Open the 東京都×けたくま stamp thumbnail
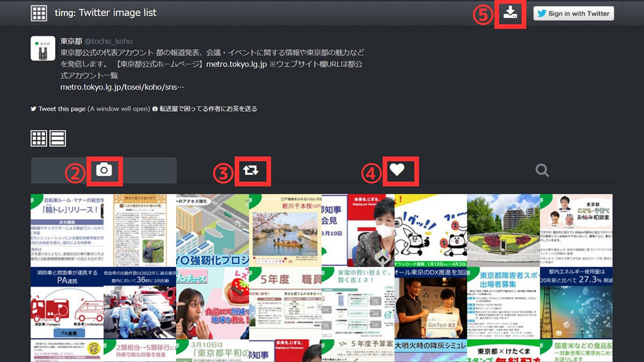 [x=503, y=351]
